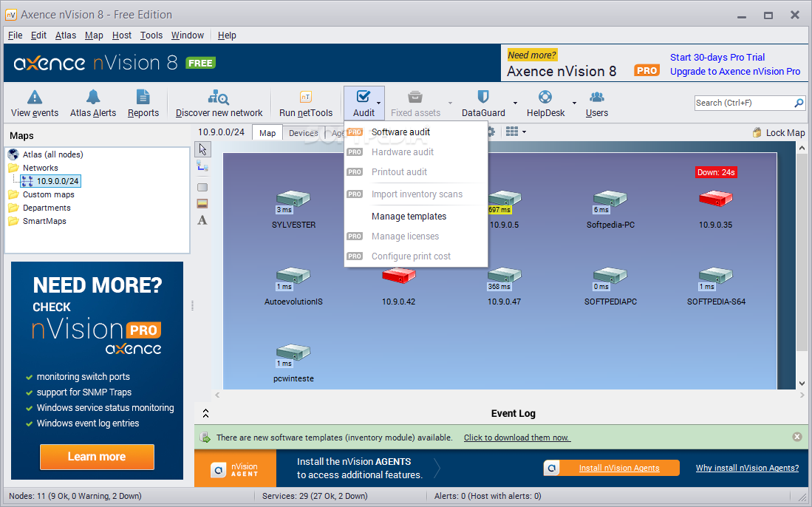The width and height of the screenshot is (812, 507).
Task: Launch Run netTools
Action: [306, 103]
